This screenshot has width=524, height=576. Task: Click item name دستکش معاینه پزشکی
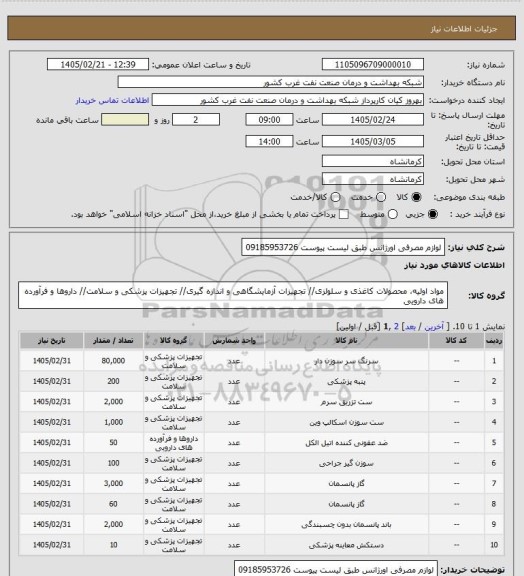click(x=346, y=545)
